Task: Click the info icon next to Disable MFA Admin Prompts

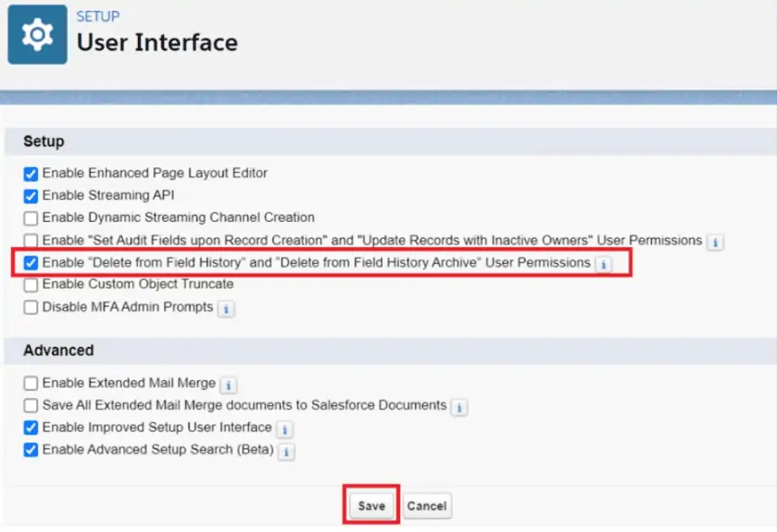Action: click(x=225, y=308)
